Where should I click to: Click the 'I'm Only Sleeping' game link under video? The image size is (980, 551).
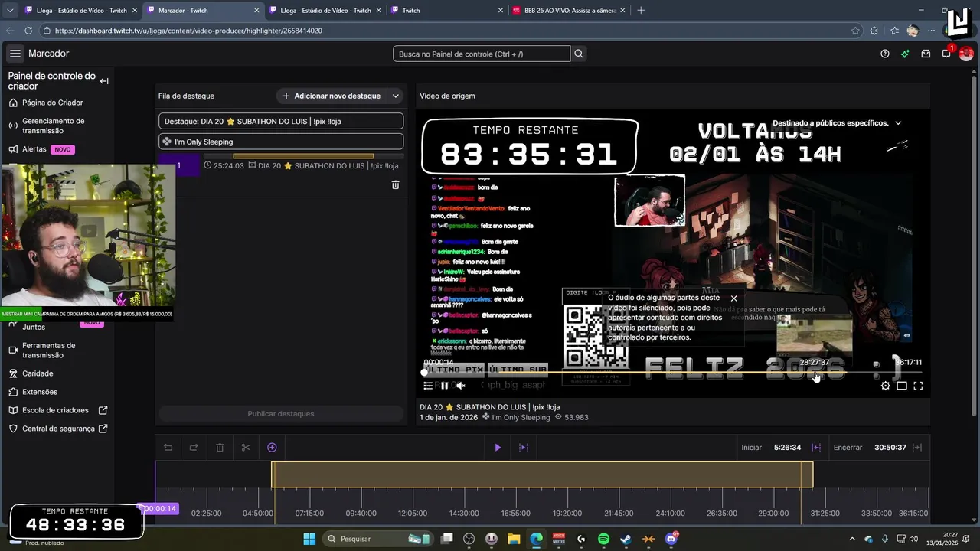(521, 418)
